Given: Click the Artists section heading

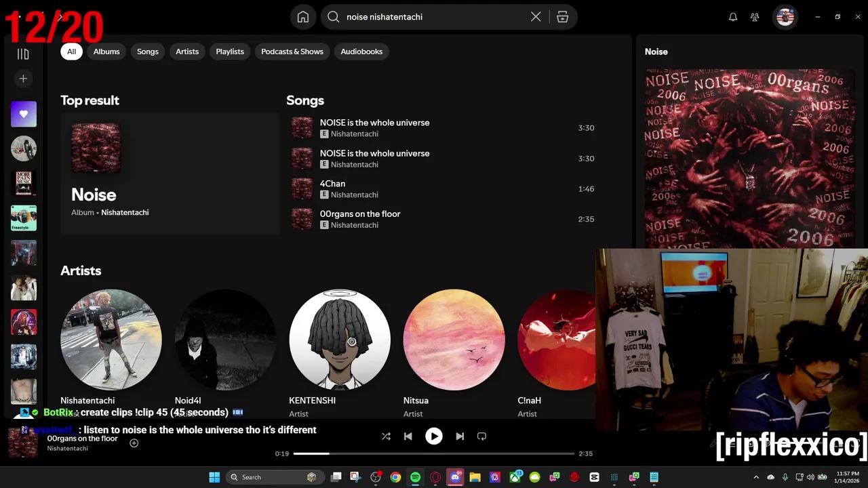Looking at the screenshot, I should tap(81, 270).
